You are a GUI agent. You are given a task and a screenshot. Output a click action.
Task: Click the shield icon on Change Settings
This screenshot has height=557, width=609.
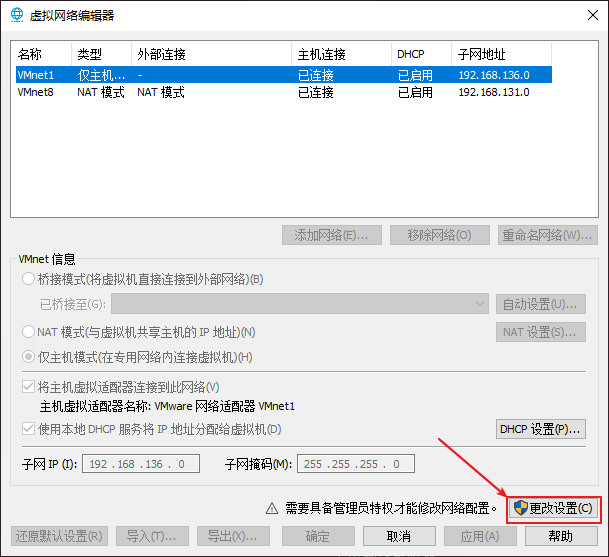coord(520,508)
